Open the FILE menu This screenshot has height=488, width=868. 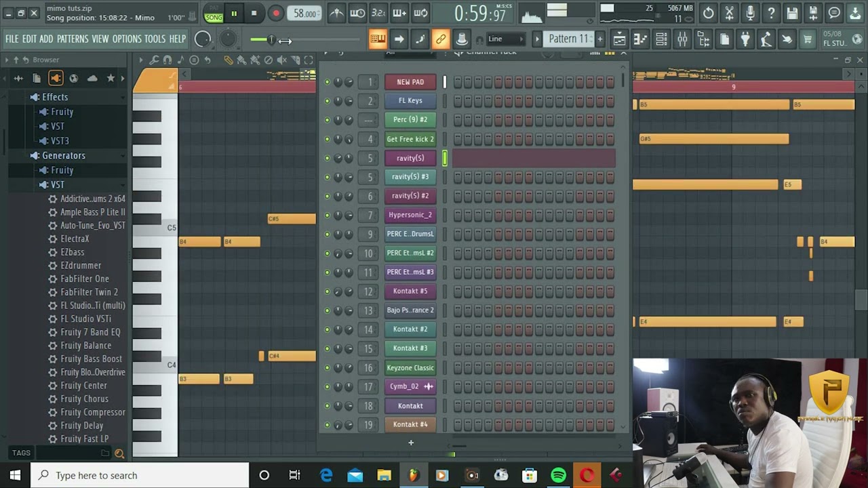[12, 39]
